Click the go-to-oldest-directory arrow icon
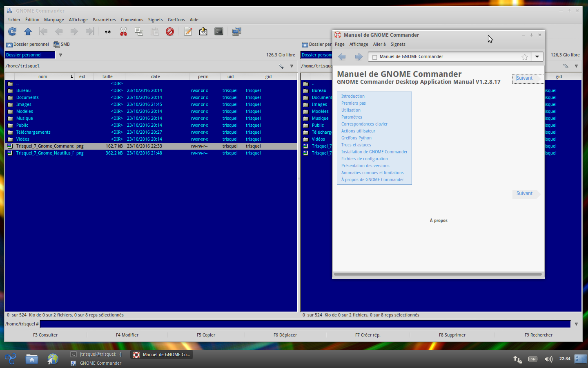This screenshot has height=368, width=588. (x=43, y=31)
